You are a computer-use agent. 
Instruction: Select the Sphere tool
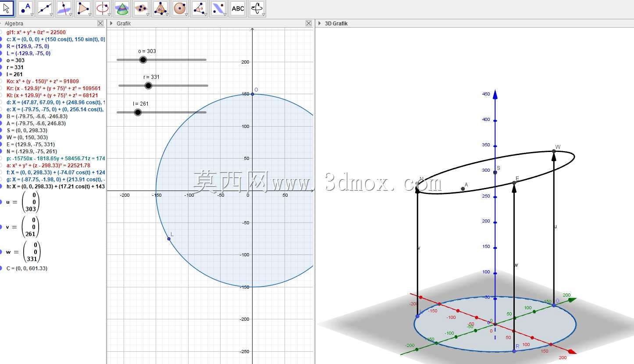click(x=180, y=8)
